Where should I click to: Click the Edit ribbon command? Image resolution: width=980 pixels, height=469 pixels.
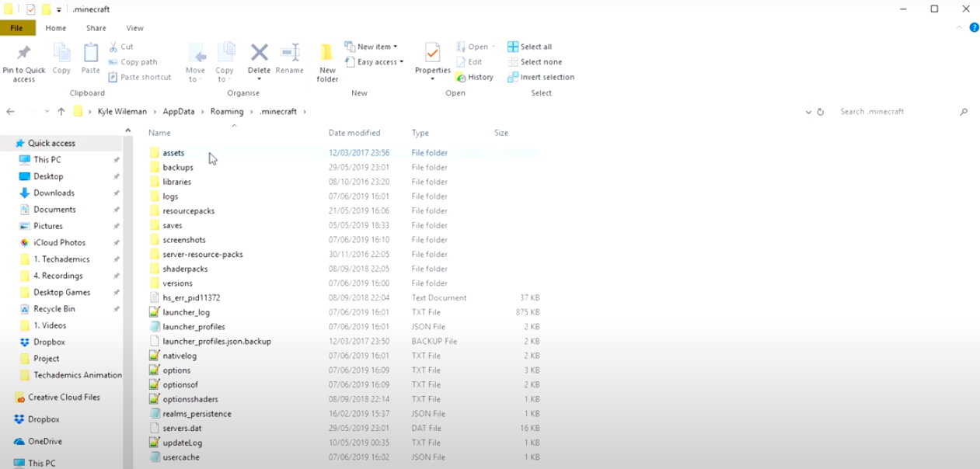[x=469, y=62]
